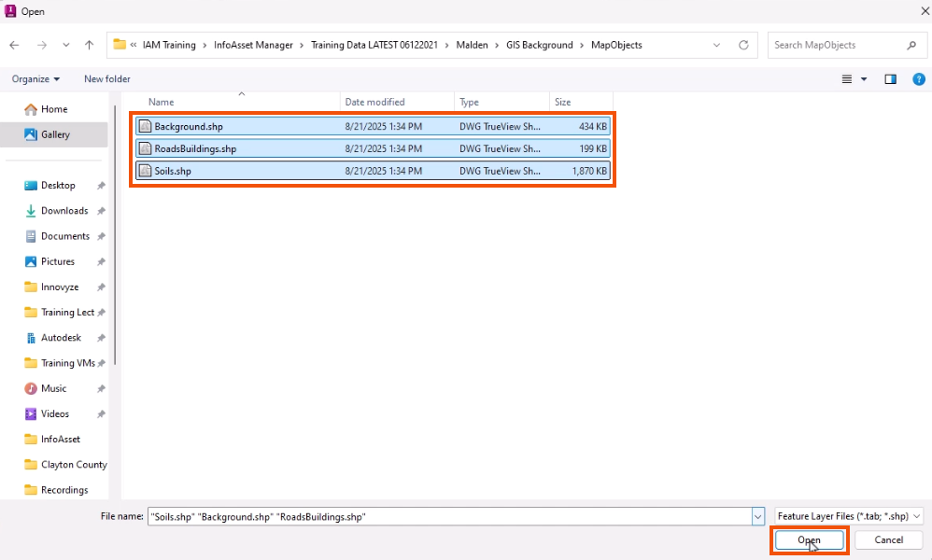932x560 pixels.
Task: Create a new folder
Action: [106, 79]
